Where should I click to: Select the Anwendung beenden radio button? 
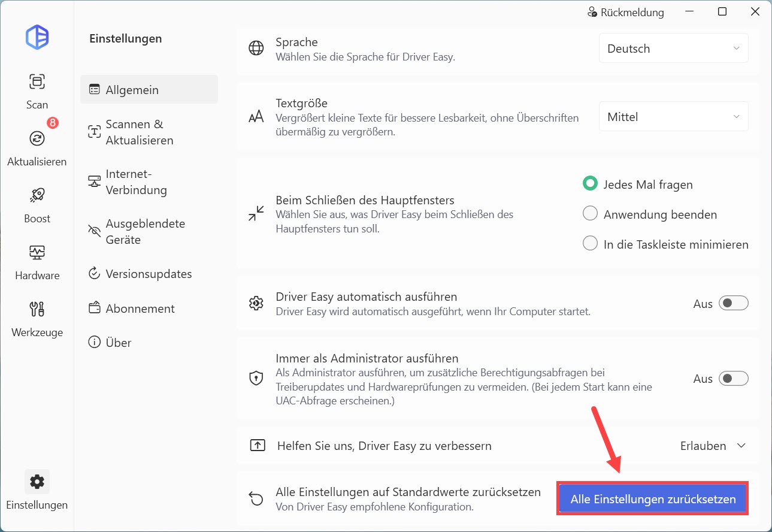tap(590, 214)
